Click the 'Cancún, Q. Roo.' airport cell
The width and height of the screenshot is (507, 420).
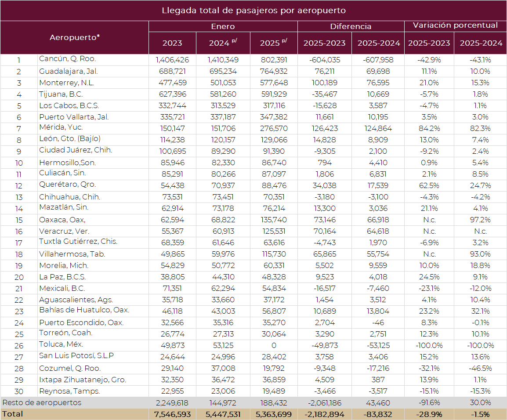pyautogui.click(x=67, y=59)
